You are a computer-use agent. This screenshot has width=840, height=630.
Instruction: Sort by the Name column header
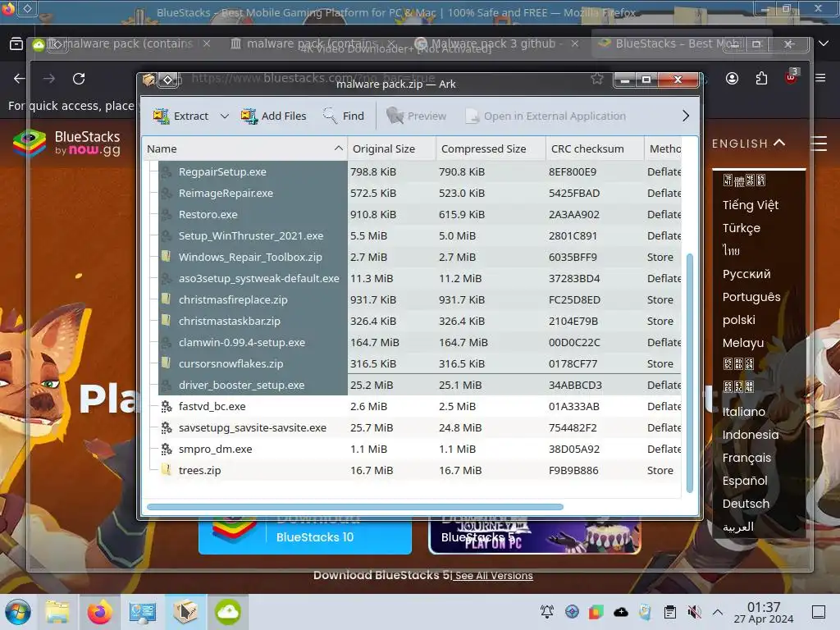244,149
